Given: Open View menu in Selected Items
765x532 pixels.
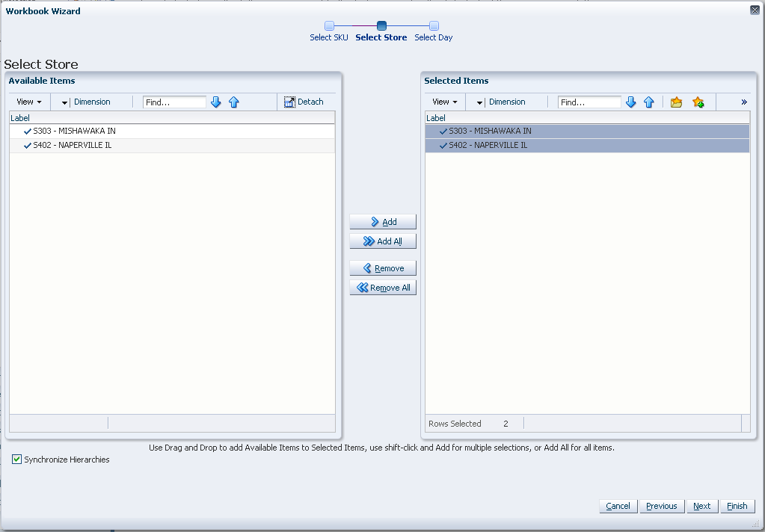Looking at the screenshot, I should (444, 102).
